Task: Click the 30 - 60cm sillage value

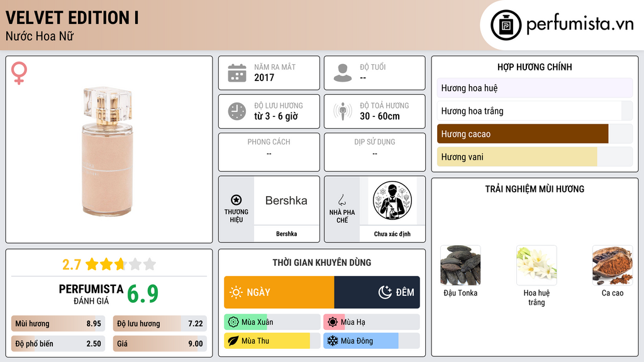Action: 380,116
